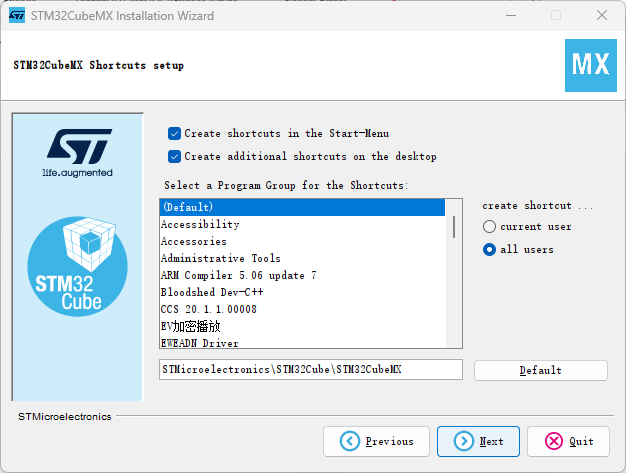Click the ST logo in the title bar

[x=17, y=16]
